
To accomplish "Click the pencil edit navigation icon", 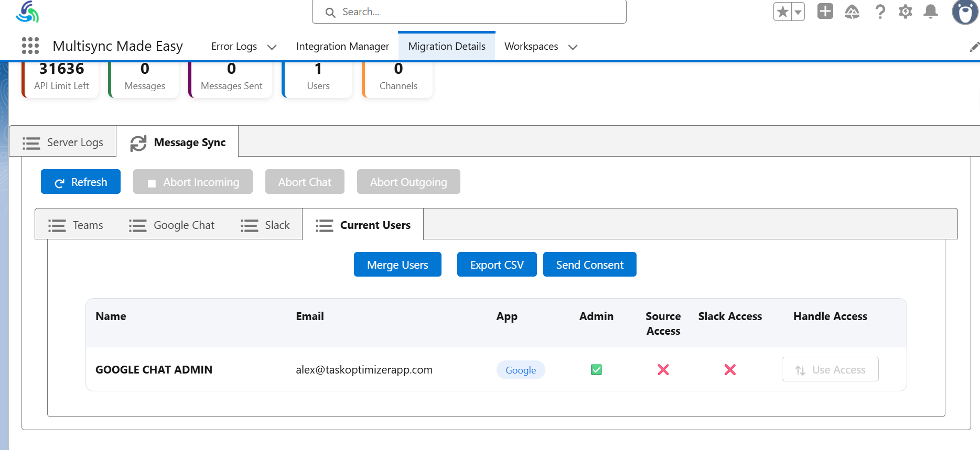I will [974, 47].
